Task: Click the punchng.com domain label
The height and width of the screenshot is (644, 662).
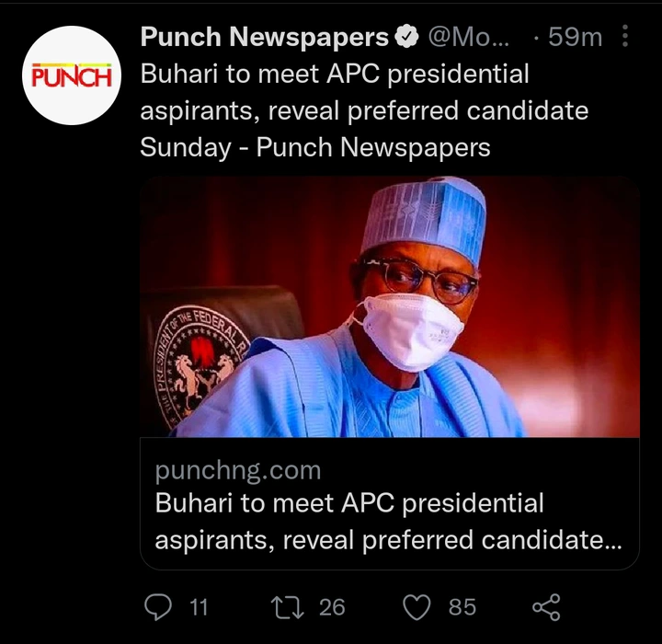Action: (238, 470)
